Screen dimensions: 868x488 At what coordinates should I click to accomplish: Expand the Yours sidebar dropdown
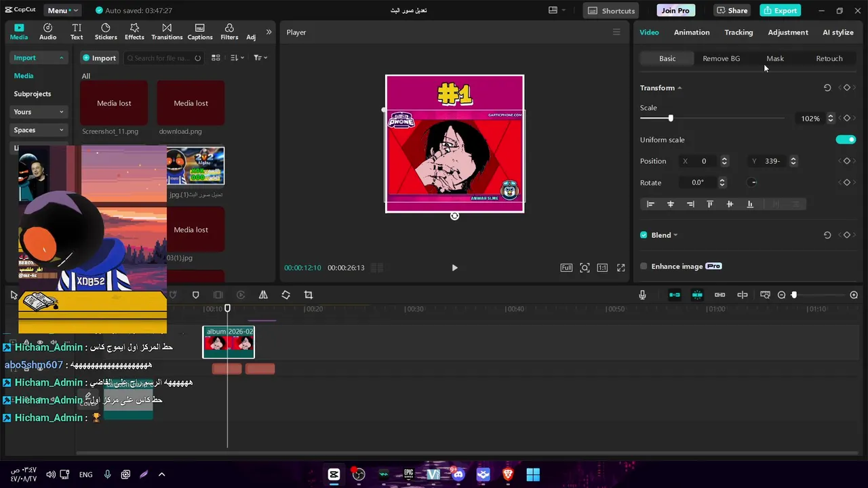[61, 112]
